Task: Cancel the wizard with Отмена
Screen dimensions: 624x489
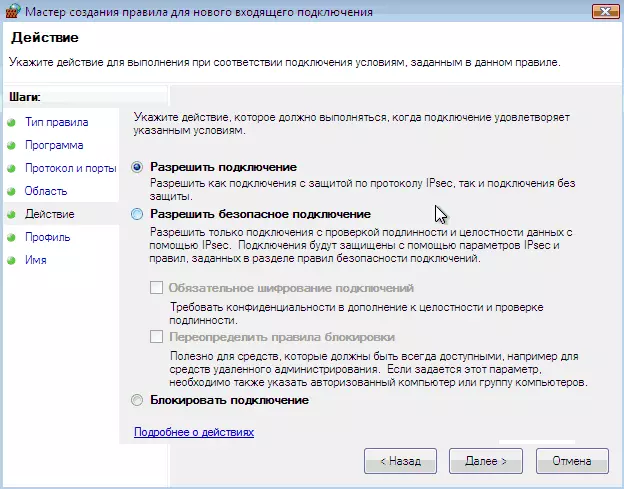Action: [x=572, y=461]
